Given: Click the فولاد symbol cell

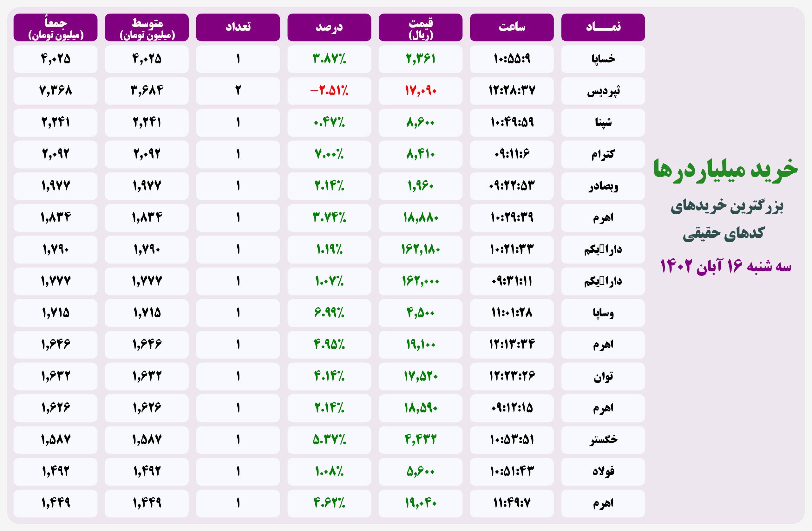Looking at the screenshot, I should [x=603, y=471].
